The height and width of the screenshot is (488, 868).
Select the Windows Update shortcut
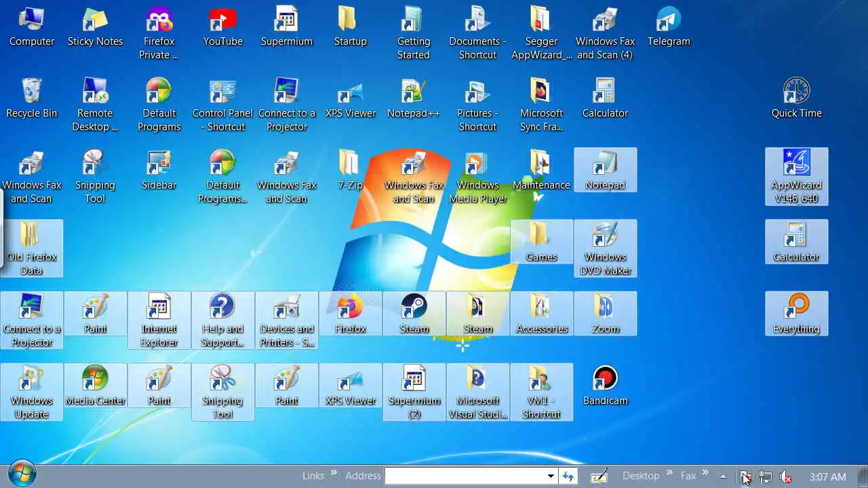pos(32,393)
